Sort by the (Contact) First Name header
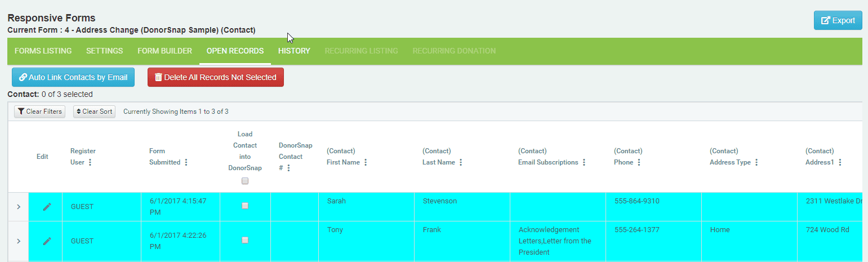 pyautogui.click(x=343, y=157)
